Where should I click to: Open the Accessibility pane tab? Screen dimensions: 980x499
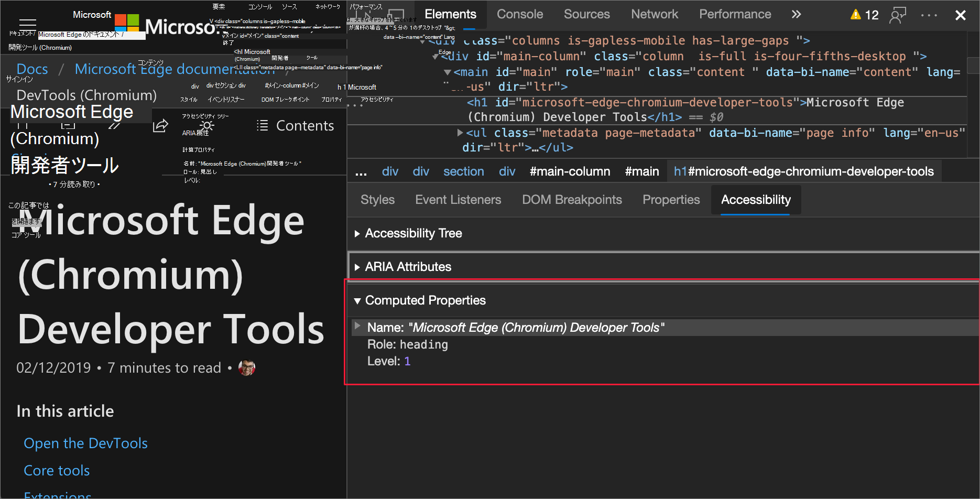point(756,200)
